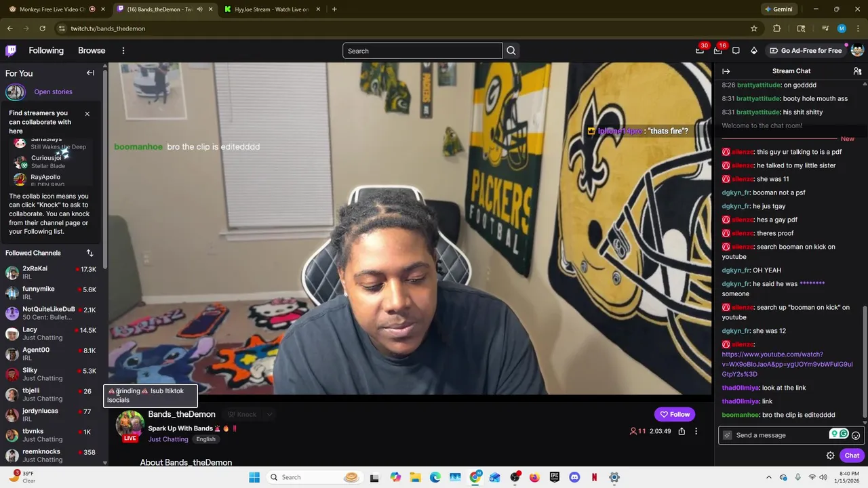
Task: Bookmark this page with the star icon
Action: coord(753,28)
